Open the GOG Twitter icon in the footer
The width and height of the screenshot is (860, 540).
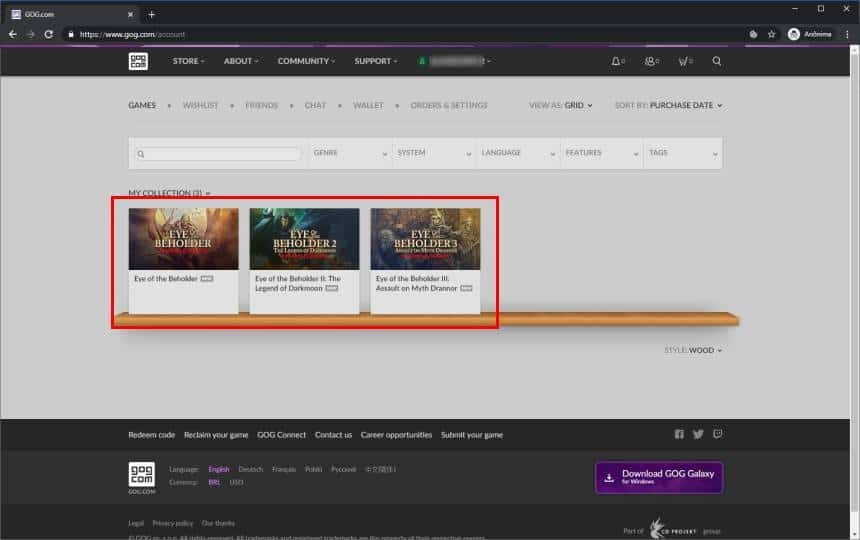pos(698,434)
